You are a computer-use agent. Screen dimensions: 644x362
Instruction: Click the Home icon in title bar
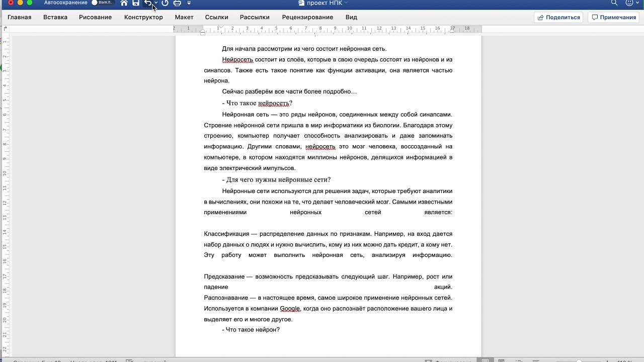coord(124,3)
